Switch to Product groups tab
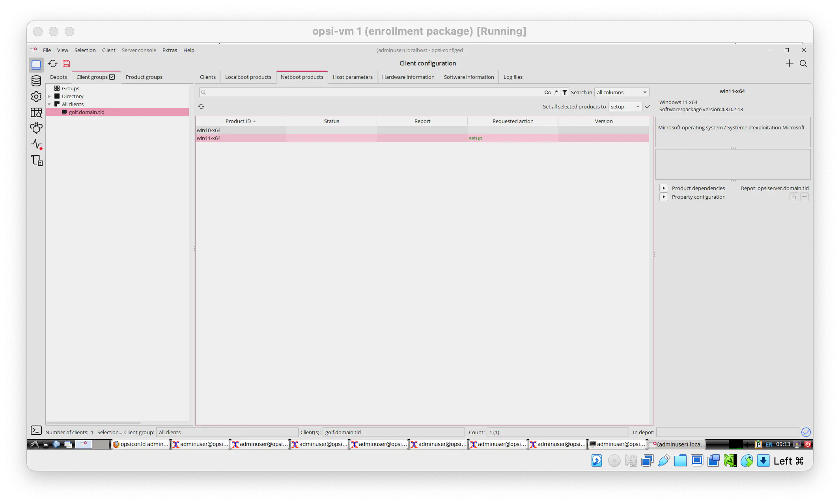Image resolution: width=840 pixels, height=504 pixels. (144, 77)
